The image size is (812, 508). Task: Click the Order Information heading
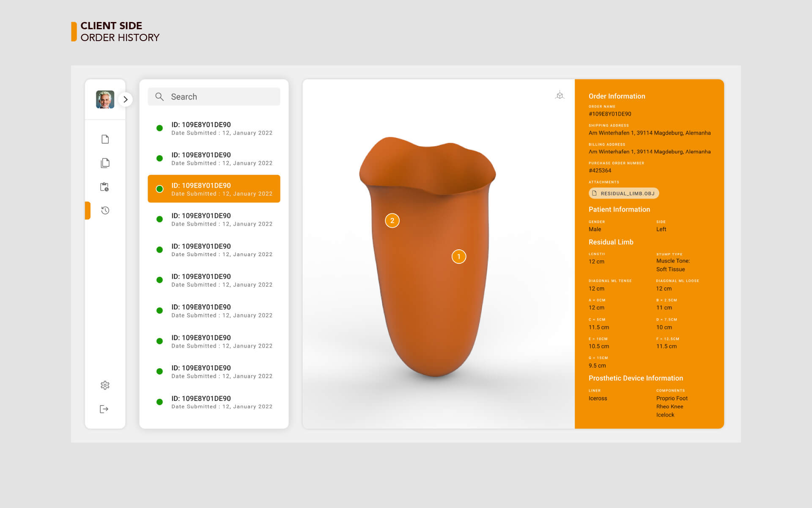click(x=617, y=96)
